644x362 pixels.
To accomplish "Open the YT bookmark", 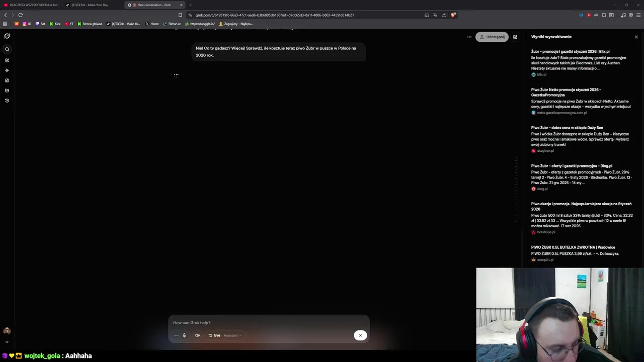I will click(69, 24).
